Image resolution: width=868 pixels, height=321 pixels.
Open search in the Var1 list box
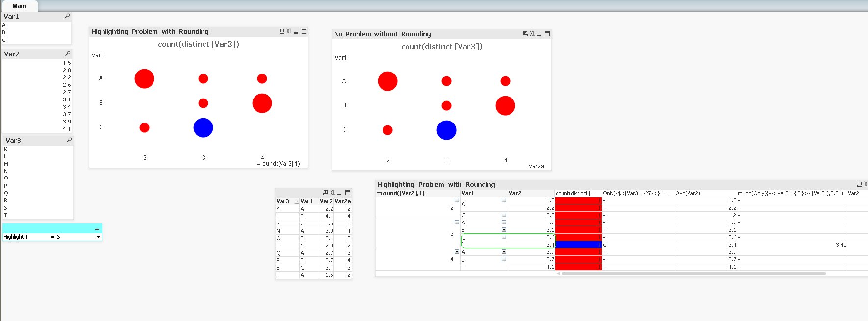point(67,16)
